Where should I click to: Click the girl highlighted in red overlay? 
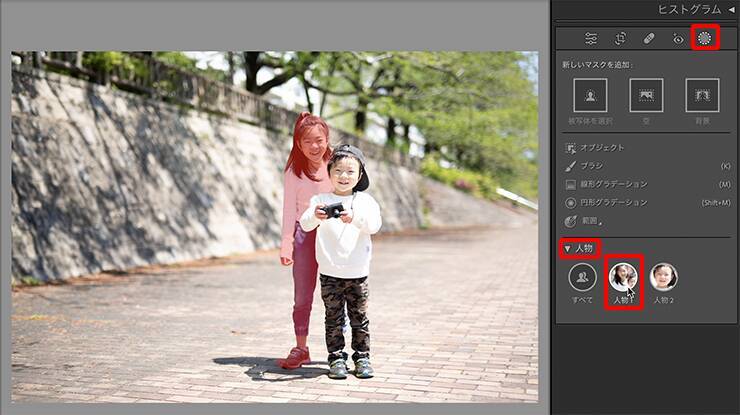(x=307, y=200)
